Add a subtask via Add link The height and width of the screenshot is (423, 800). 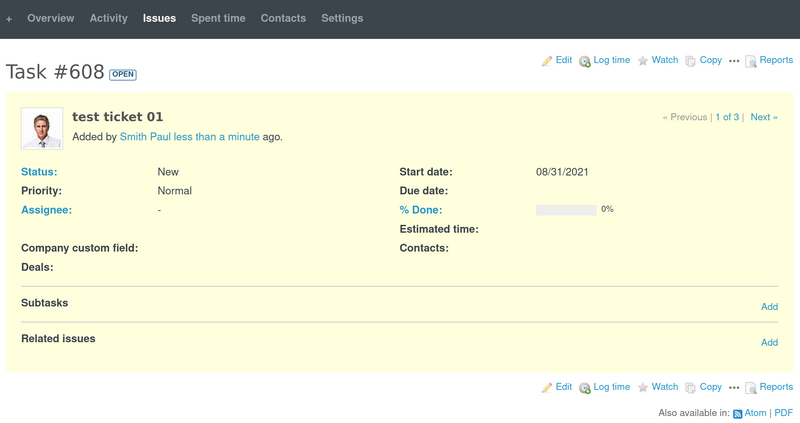[769, 307]
